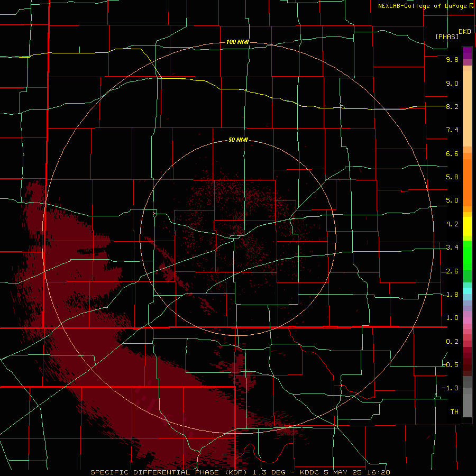Click the cyan segment of the color bar

[467, 291]
